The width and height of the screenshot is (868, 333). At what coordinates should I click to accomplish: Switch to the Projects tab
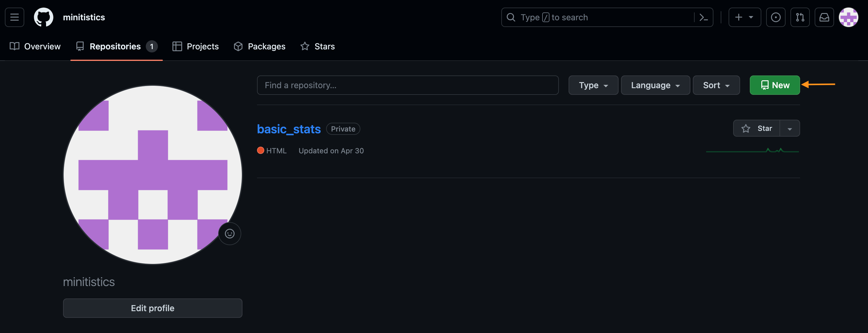click(195, 47)
